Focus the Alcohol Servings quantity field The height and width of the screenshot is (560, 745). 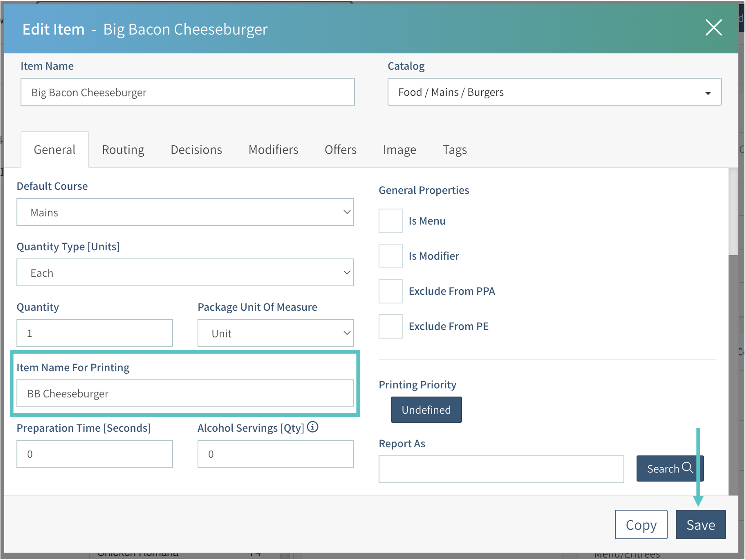point(276,454)
